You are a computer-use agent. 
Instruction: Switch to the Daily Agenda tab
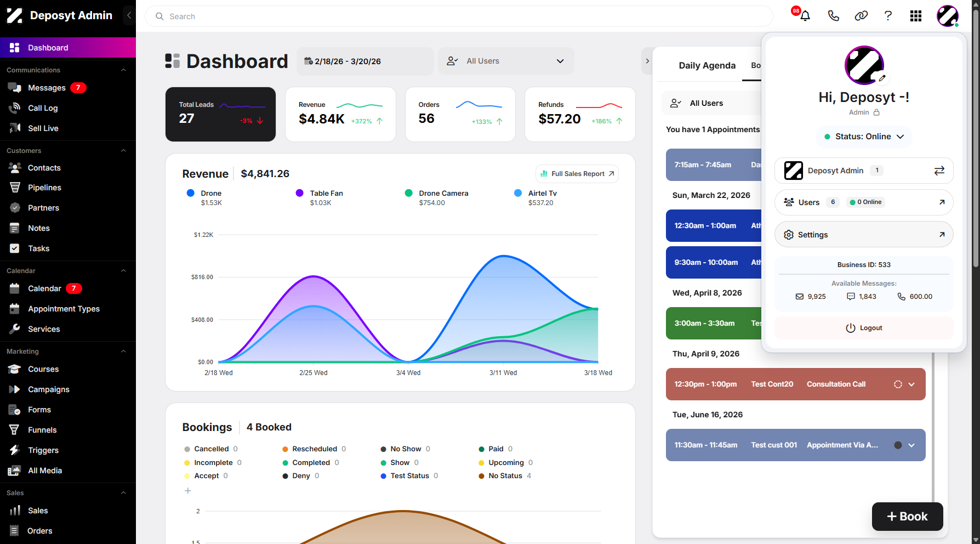point(707,65)
